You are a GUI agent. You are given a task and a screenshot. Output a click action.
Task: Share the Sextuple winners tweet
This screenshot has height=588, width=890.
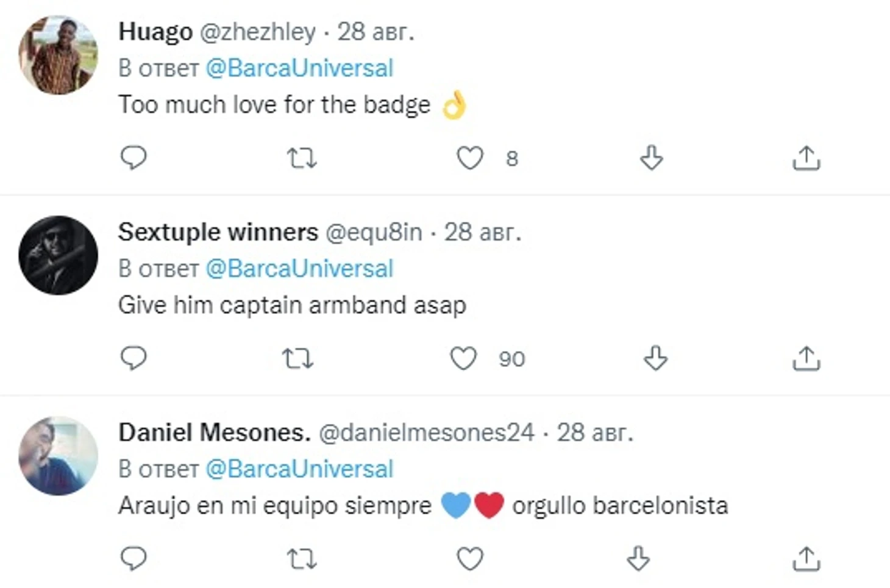[x=806, y=358]
